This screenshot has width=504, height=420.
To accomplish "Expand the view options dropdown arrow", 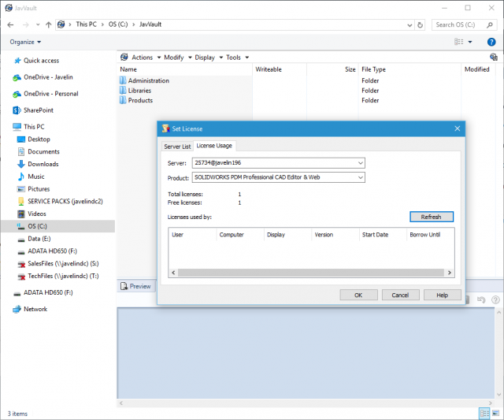I will [x=470, y=42].
